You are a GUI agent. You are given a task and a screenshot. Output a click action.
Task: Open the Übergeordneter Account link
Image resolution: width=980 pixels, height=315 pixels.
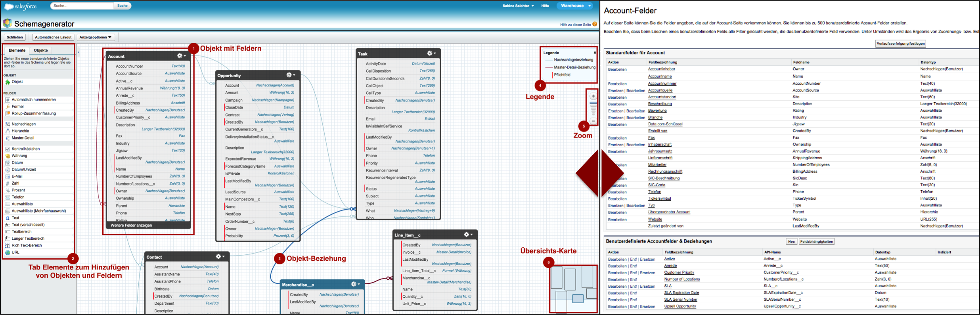click(669, 212)
